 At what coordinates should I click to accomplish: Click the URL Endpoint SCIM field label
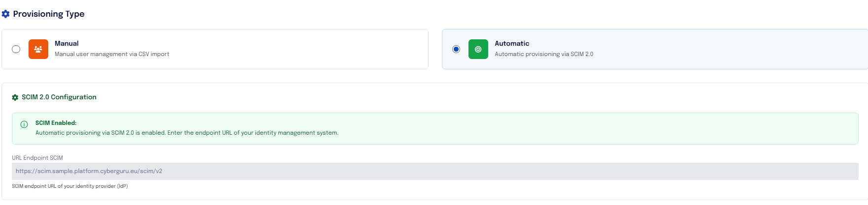coord(37,158)
